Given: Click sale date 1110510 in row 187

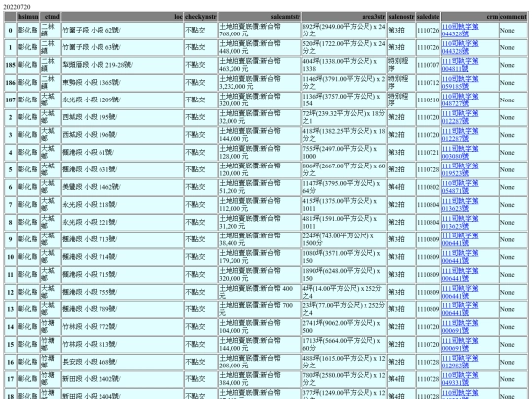Looking at the screenshot, I should click(x=429, y=100).
